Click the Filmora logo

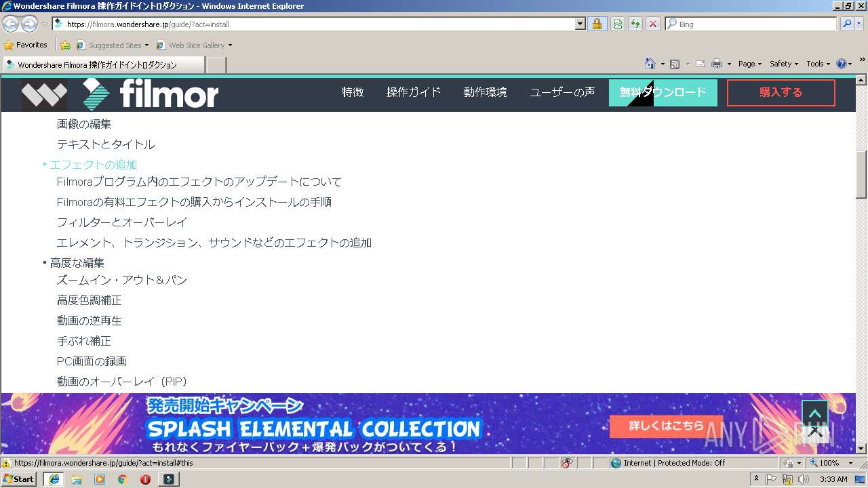tap(151, 94)
